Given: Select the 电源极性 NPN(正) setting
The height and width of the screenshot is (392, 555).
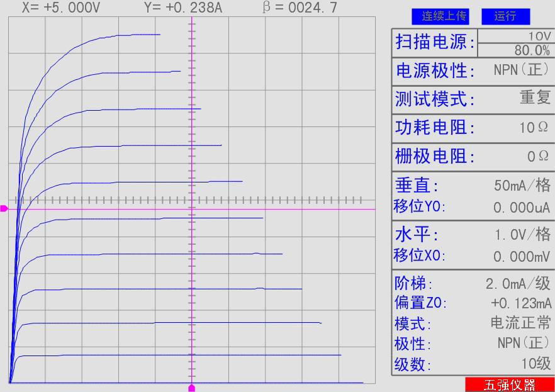Looking at the screenshot, I should tap(522, 70).
